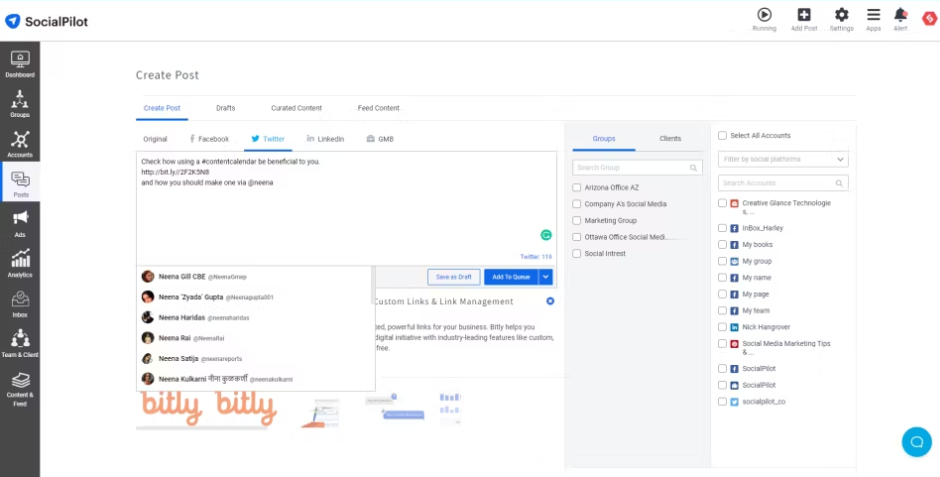Open the Add To Queue dropdown arrow
940x477 pixels.
tap(545, 277)
